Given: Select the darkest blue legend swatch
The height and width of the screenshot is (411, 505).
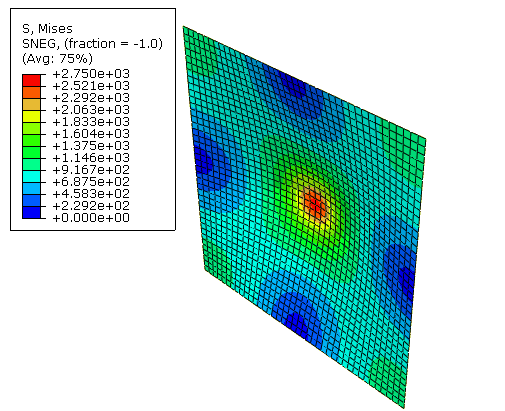Looking at the screenshot, I should tap(31, 212).
